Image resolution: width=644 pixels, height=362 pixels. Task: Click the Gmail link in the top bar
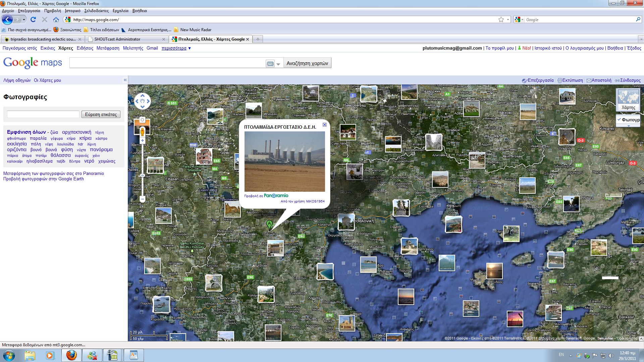(x=152, y=48)
